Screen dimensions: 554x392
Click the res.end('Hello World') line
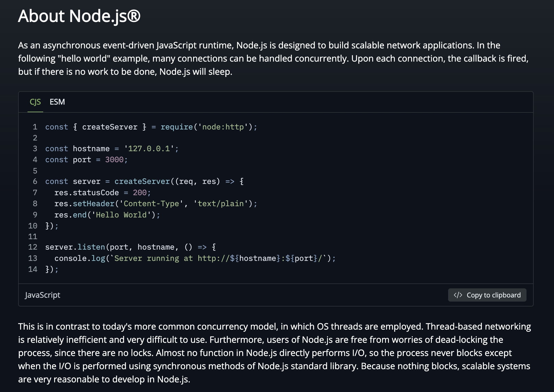pyautogui.click(x=107, y=215)
